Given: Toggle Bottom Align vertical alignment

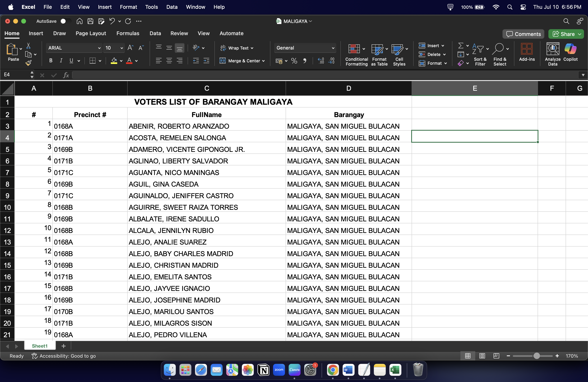Looking at the screenshot, I should (179, 48).
